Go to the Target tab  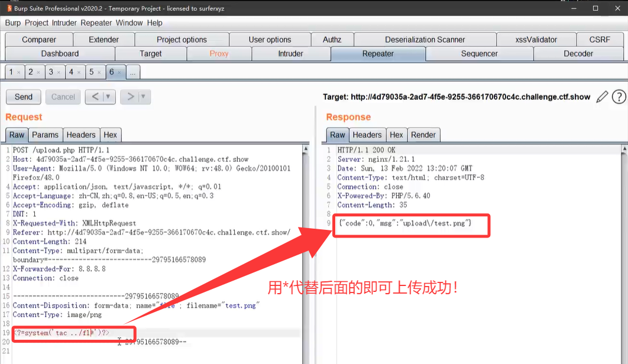pyautogui.click(x=151, y=54)
